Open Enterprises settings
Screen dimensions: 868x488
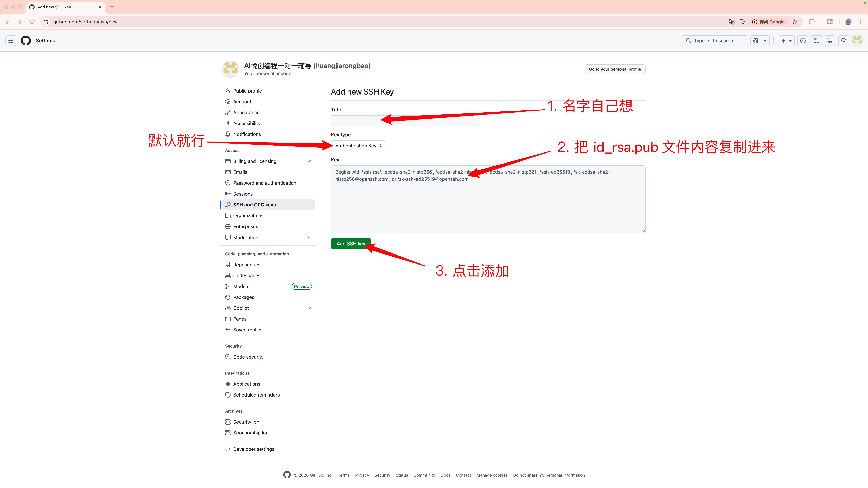268,226
